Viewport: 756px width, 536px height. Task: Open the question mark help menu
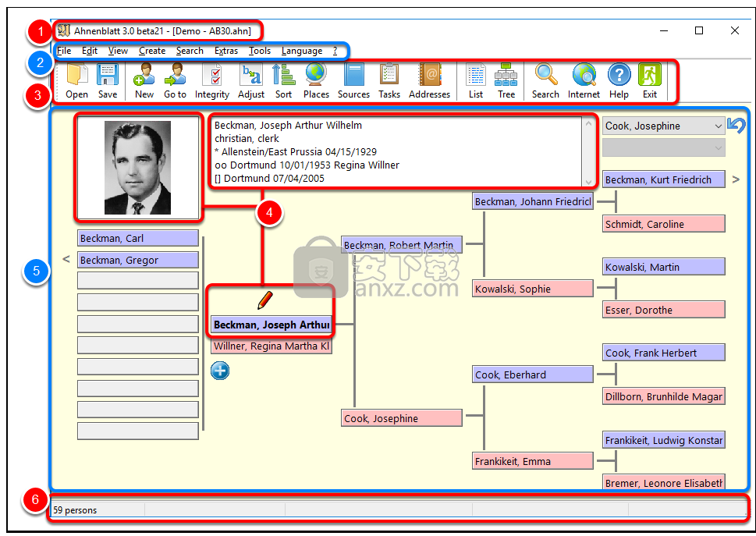point(335,51)
